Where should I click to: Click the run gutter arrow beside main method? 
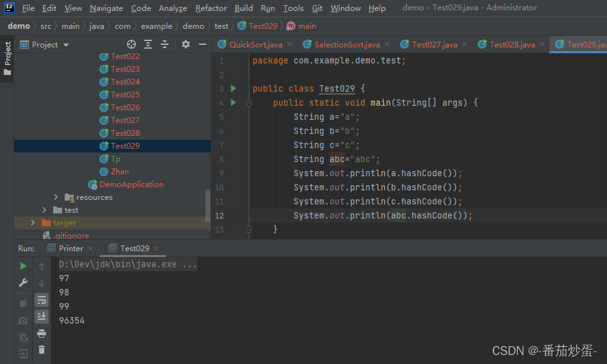[x=233, y=103]
